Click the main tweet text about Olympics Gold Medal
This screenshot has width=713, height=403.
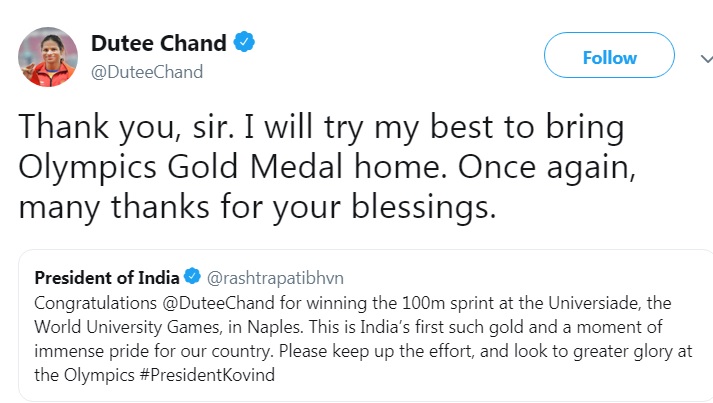[x=326, y=166]
